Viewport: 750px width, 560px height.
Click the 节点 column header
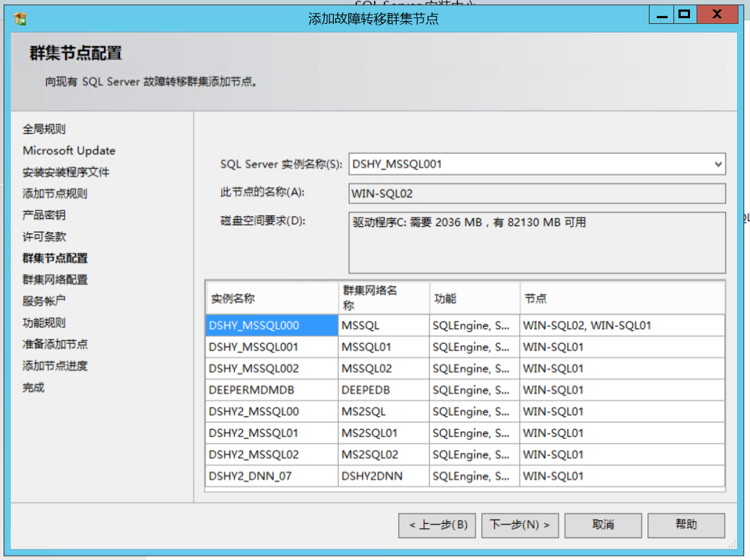tap(622, 298)
